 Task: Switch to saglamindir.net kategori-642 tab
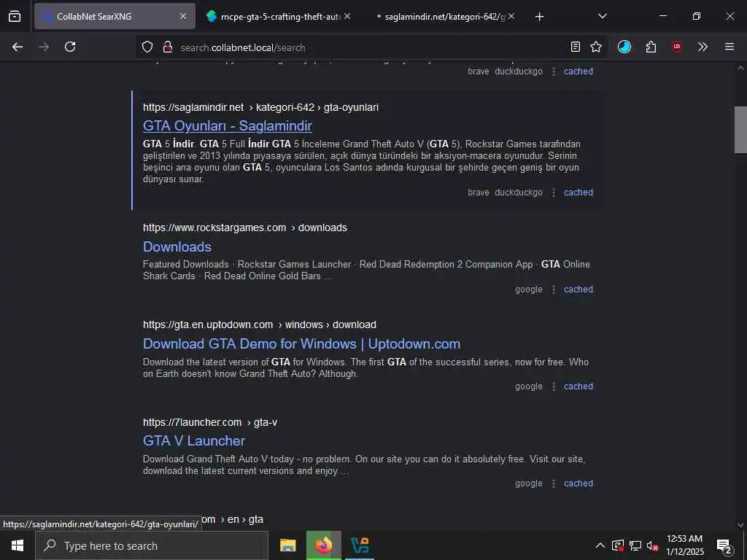tap(445, 16)
